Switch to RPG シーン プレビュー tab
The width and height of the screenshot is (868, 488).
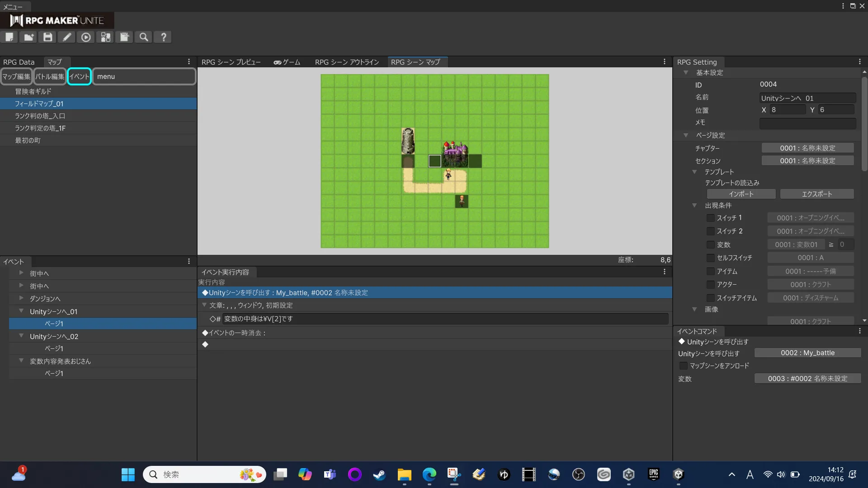point(231,62)
